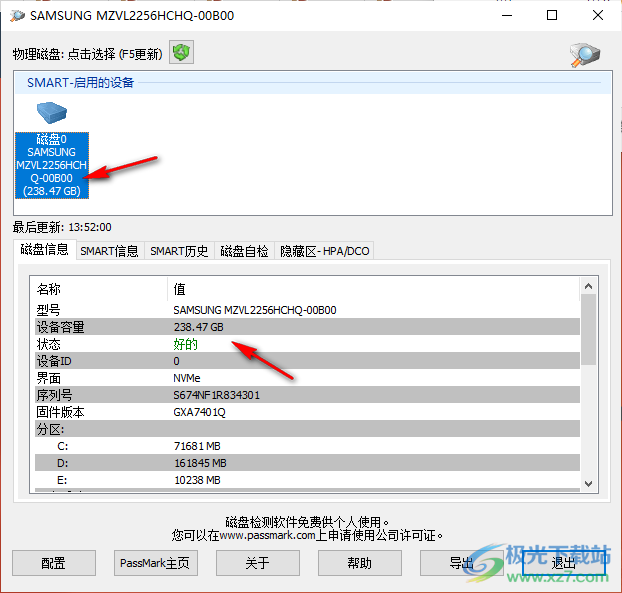This screenshot has height=593, width=622.
Task: Close the SAMSUNG window
Action: pos(598,15)
